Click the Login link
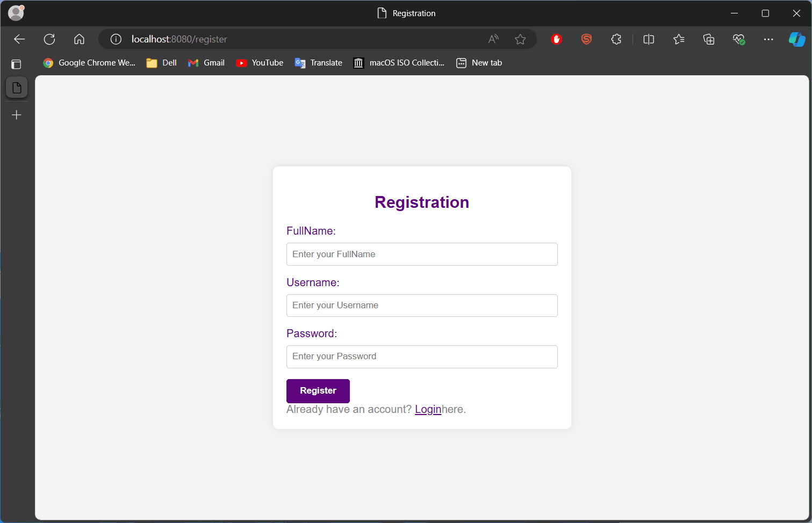 tap(428, 409)
